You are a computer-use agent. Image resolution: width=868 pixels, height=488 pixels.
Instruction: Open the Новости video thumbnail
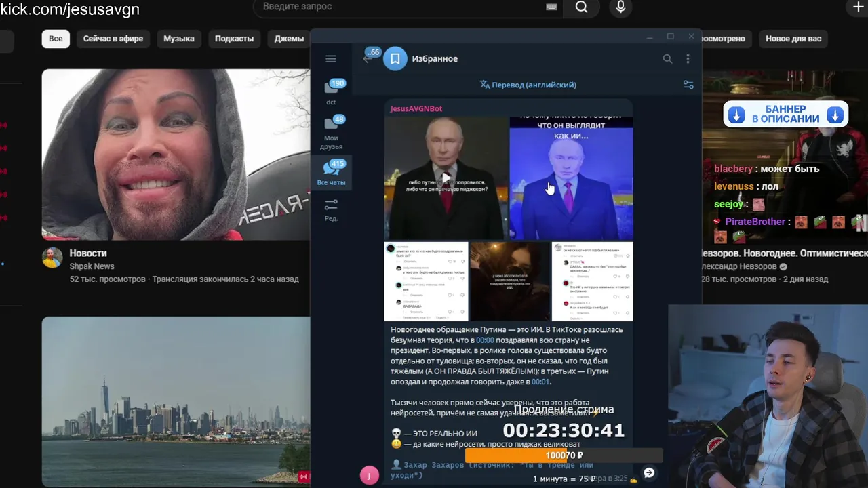(176, 155)
